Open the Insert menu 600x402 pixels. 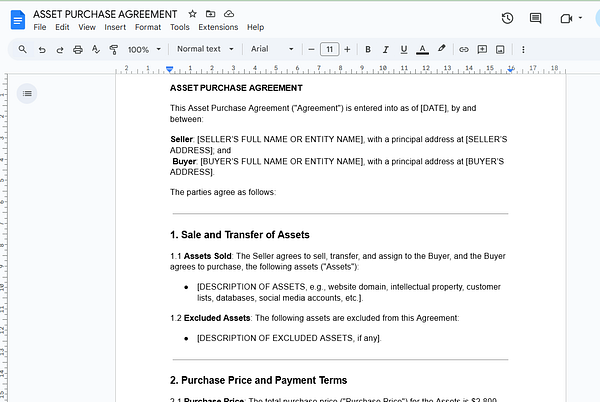click(114, 27)
